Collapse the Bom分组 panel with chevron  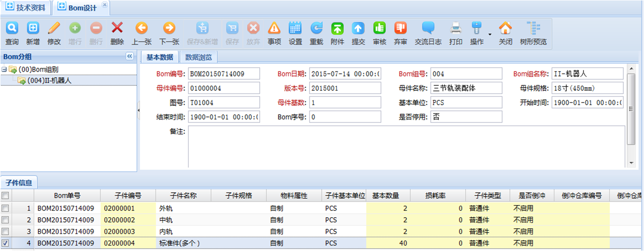point(130,56)
